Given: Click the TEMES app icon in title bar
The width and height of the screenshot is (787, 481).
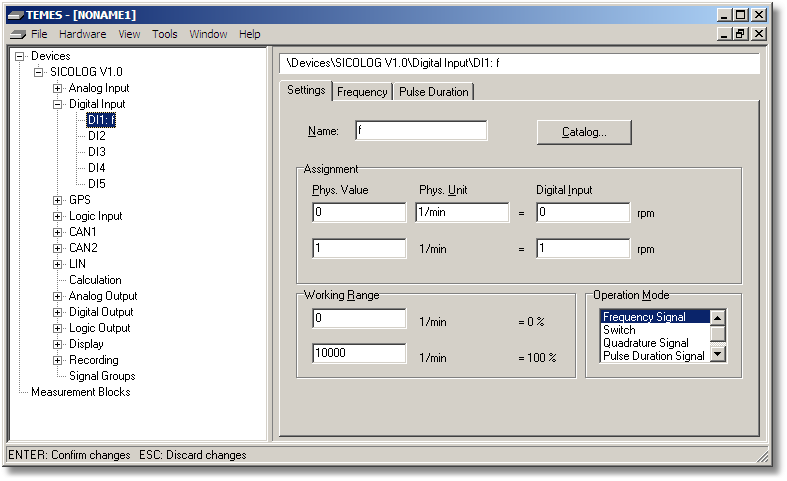Looking at the screenshot, I should pyautogui.click(x=16, y=15).
